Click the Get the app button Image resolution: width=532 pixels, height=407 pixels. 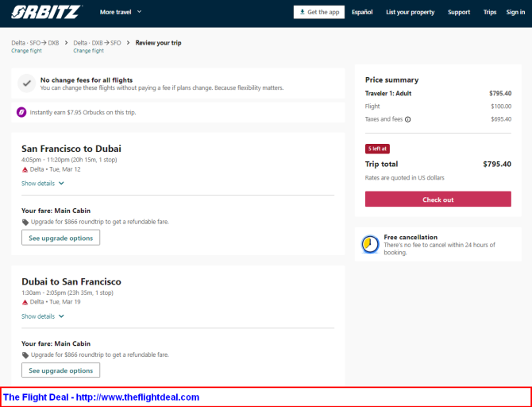click(x=319, y=12)
